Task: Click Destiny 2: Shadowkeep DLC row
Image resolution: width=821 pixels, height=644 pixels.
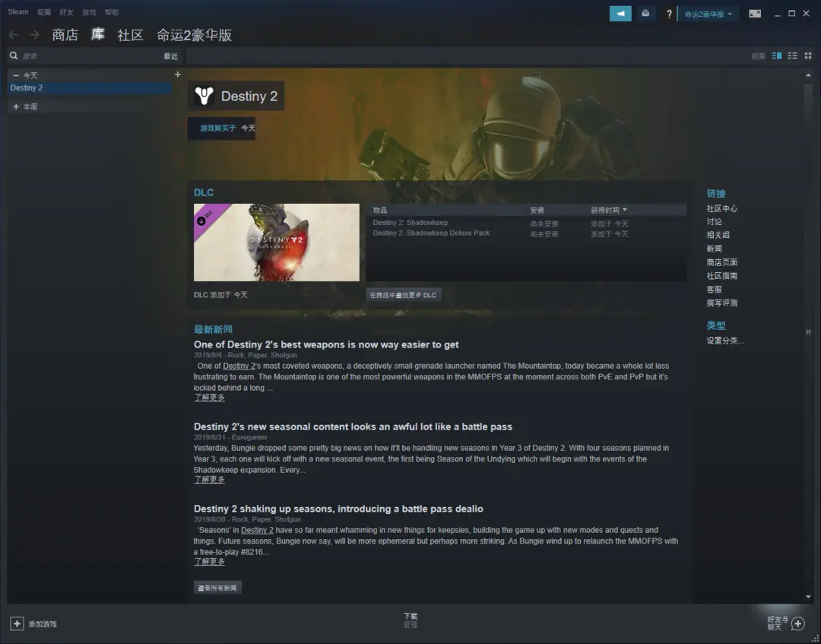Action: click(x=526, y=223)
